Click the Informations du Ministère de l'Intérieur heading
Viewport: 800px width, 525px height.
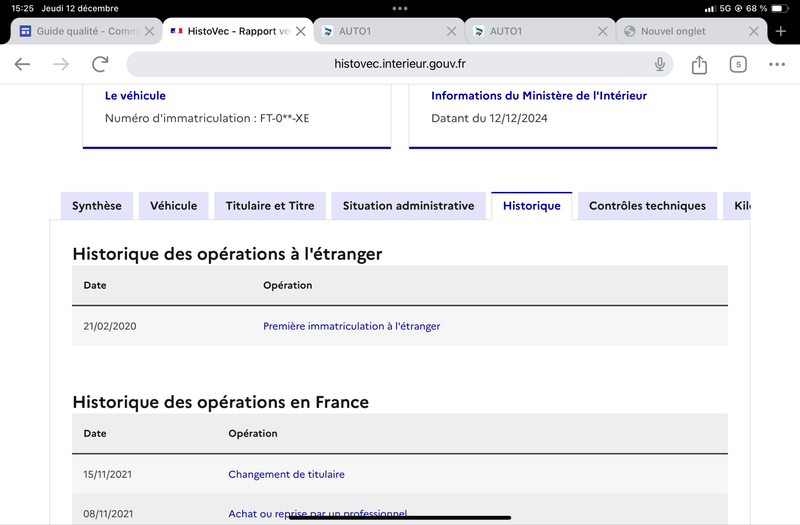(539, 96)
